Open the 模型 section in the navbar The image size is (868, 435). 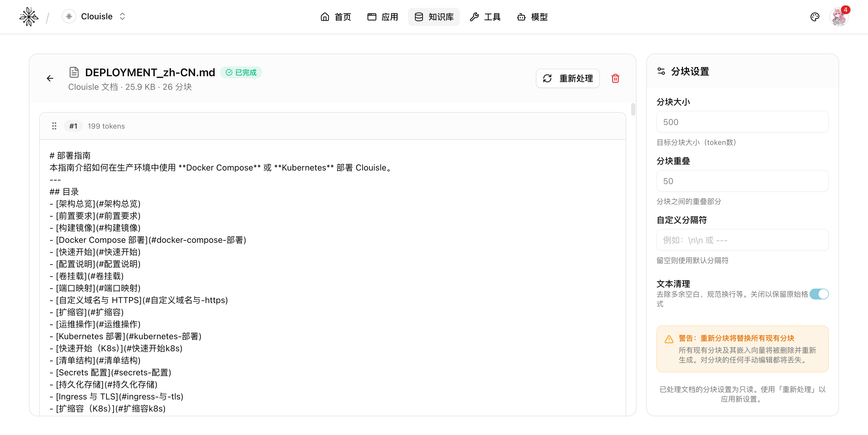tap(532, 17)
